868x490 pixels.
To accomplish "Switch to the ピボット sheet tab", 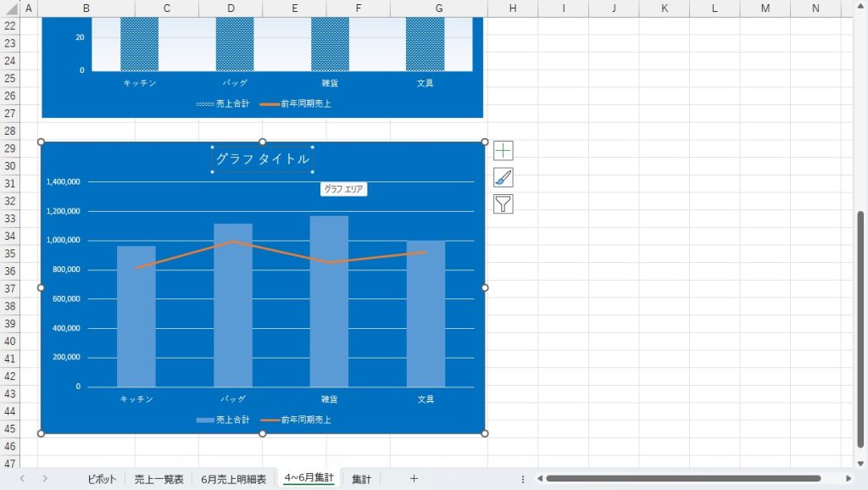I will [x=102, y=479].
